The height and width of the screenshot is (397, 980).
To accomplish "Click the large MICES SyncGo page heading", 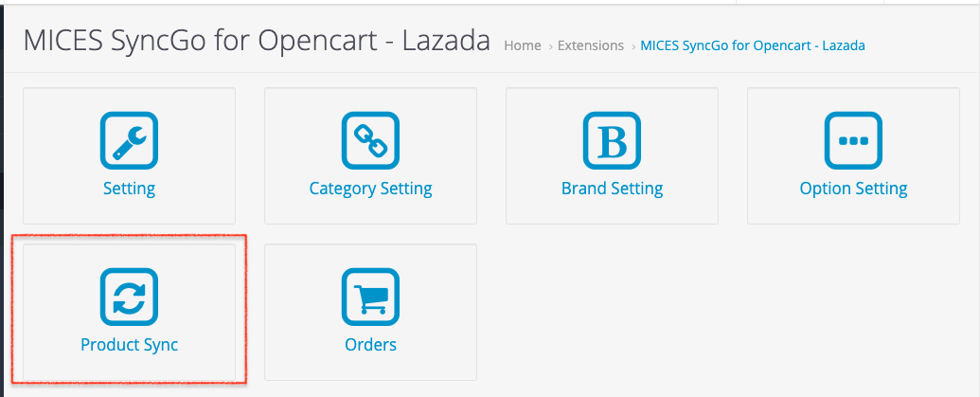I will [x=257, y=41].
